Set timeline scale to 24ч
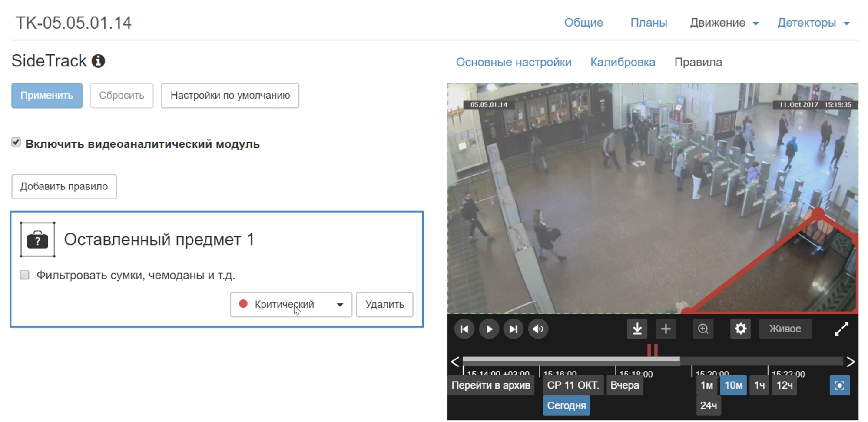Viewport: 868px width, 422px height. point(709,405)
